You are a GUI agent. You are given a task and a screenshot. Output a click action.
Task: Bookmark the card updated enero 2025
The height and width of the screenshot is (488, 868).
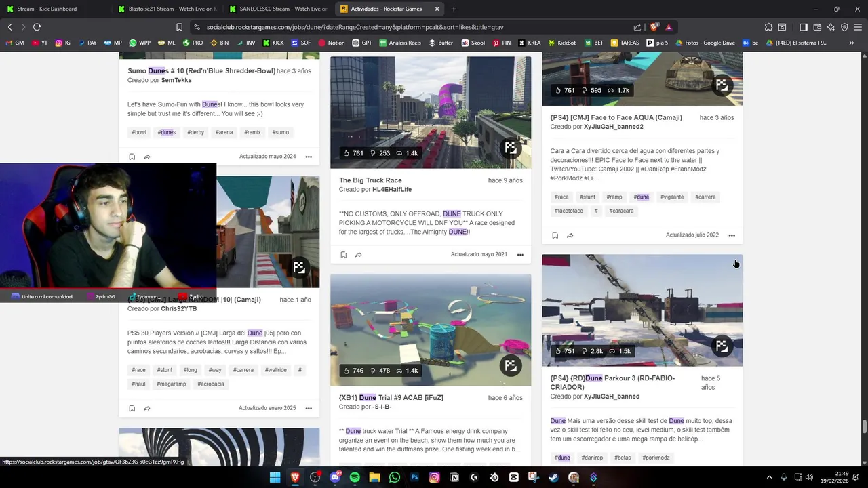(x=132, y=408)
